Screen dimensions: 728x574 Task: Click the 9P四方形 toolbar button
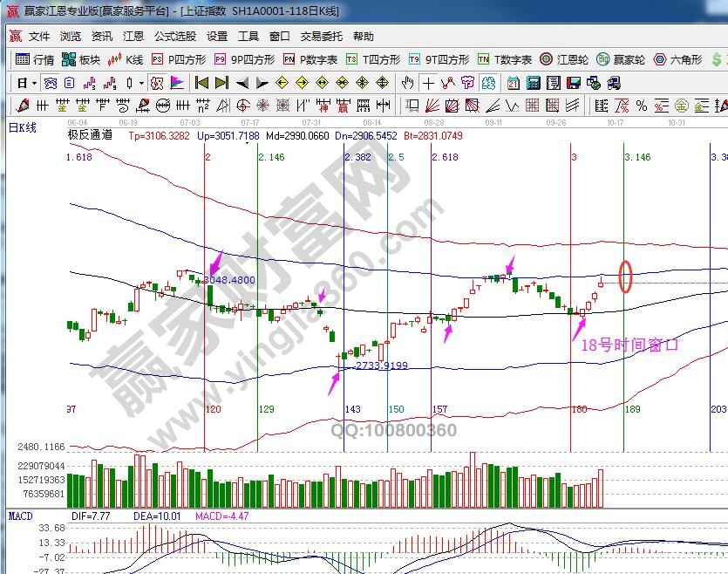click(x=244, y=59)
